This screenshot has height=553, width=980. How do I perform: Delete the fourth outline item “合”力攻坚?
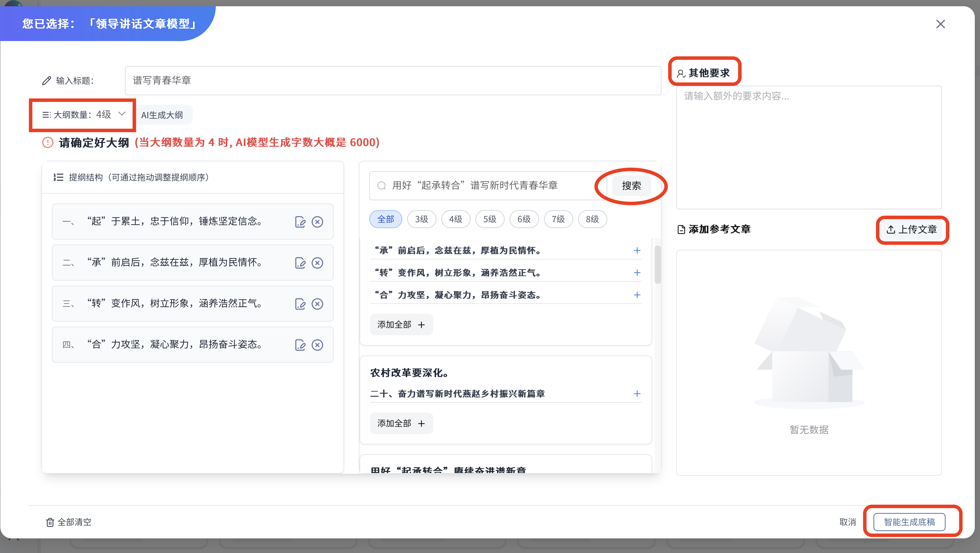pyautogui.click(x=317, y=345)
